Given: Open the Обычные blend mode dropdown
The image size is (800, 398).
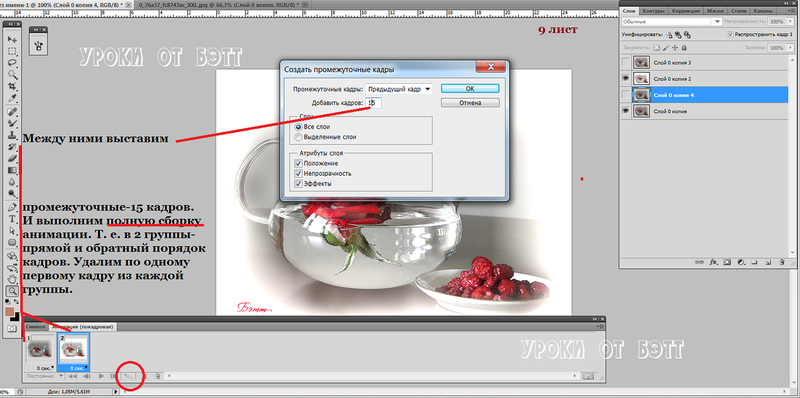Looking at the screenshot, I should pos(671,21).
